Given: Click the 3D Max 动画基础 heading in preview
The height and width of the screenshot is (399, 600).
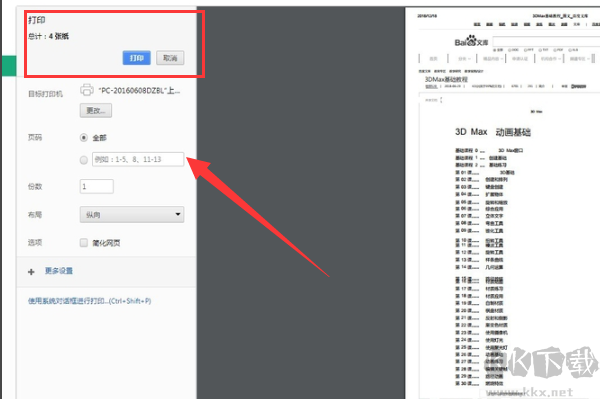Looking at the screenshot, I should (493, 132).
